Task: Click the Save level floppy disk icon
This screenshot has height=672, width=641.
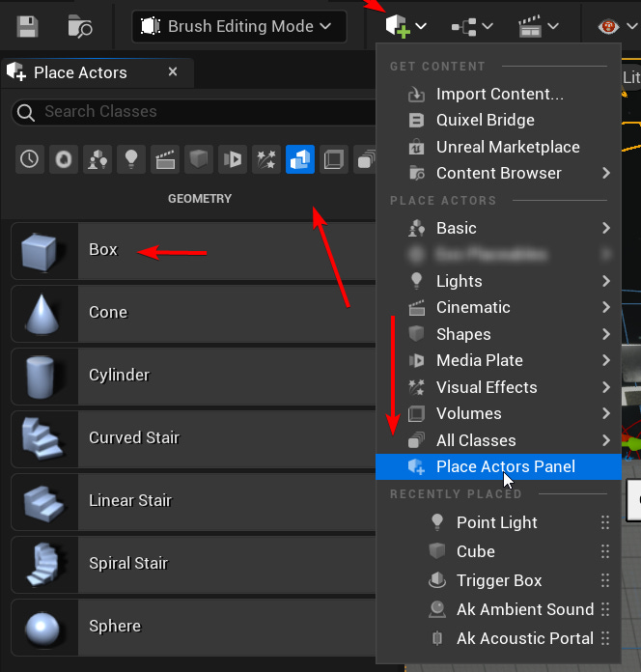Action: pos(27,27)
